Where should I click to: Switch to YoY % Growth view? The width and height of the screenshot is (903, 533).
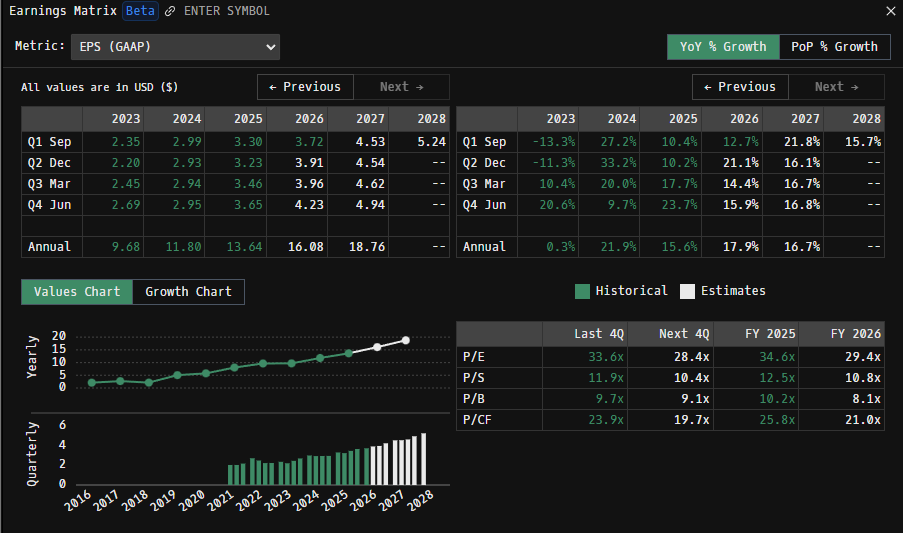(x=723, y=47)
